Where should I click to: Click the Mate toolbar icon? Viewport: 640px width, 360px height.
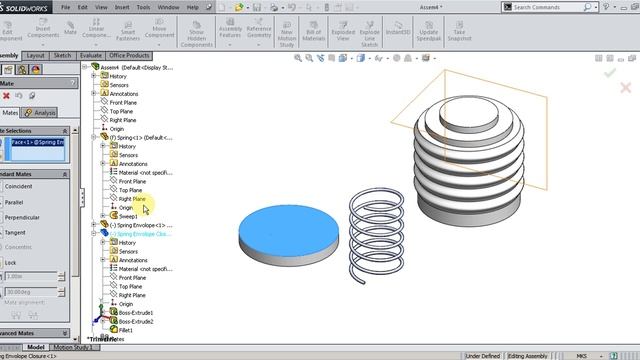[70, 28]
